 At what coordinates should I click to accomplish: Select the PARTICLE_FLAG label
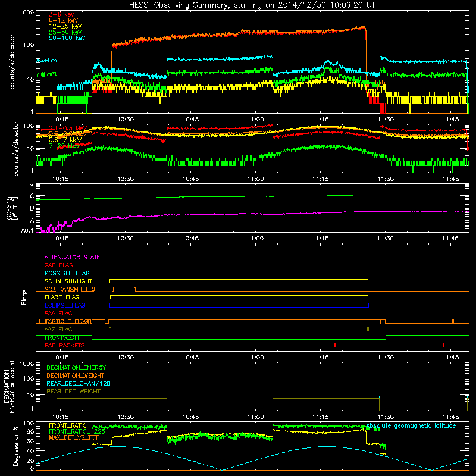point(68,321)
